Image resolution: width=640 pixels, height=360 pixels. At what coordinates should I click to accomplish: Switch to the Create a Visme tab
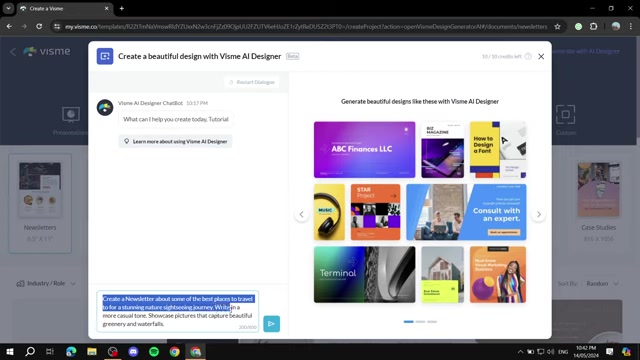(60, 8)
